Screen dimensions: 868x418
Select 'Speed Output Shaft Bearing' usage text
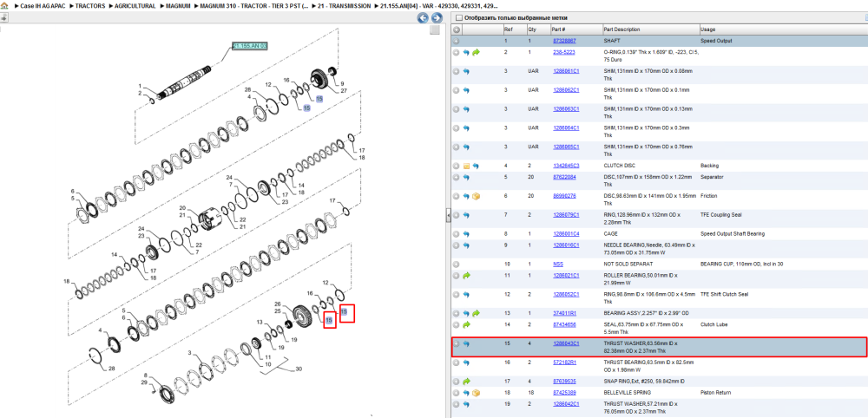pyautogui.click(x=733, y=234)
